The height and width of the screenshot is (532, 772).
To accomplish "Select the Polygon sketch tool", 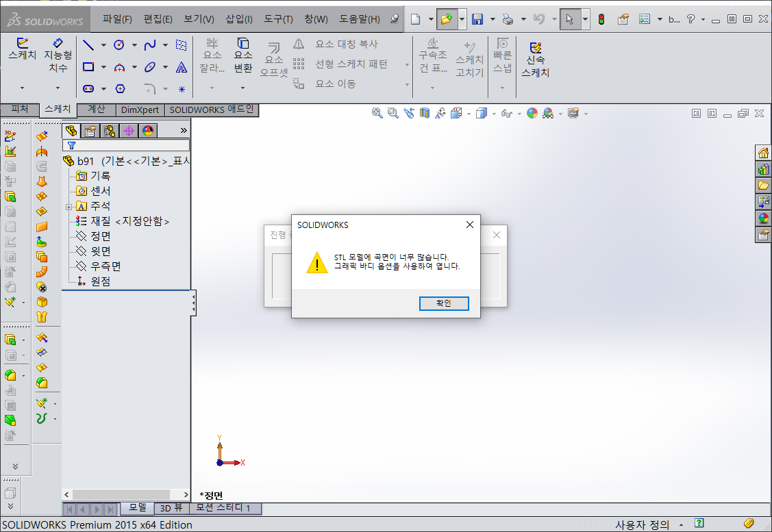I will [120, 88].
